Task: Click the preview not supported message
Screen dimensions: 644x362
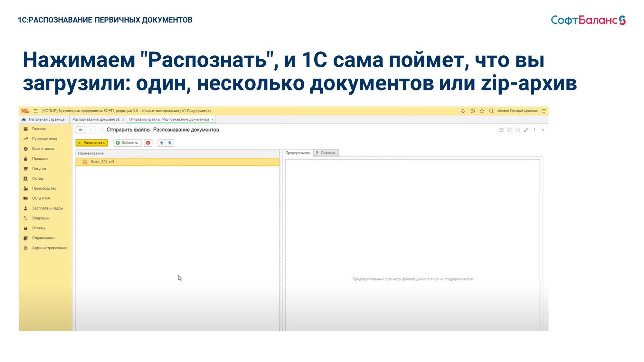Action: tap(412, 279)
